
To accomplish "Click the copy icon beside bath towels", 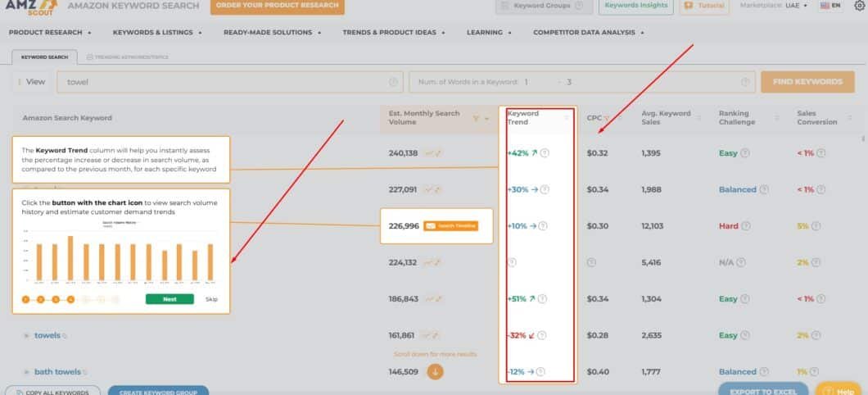I will point(85,372).
